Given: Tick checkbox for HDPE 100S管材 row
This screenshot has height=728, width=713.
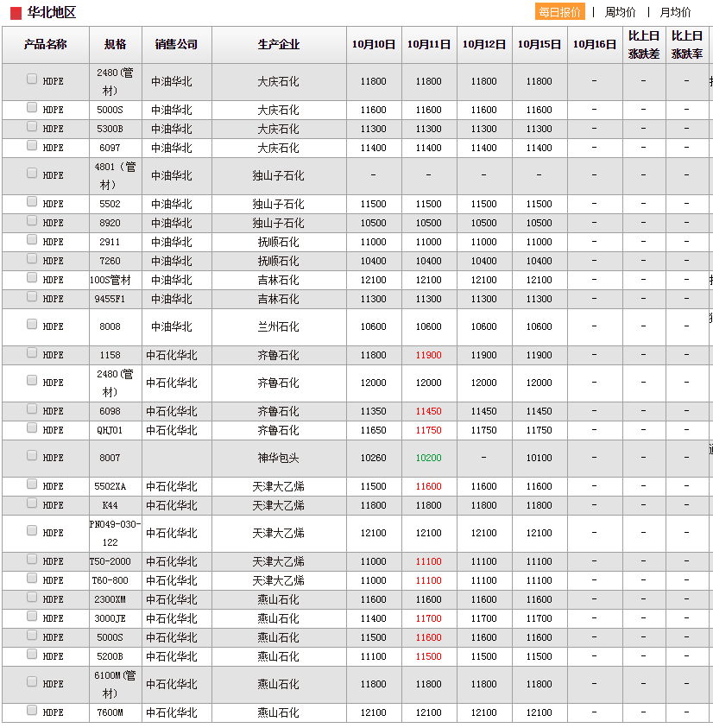Looking at the screenshot, I should click(32, 278).
